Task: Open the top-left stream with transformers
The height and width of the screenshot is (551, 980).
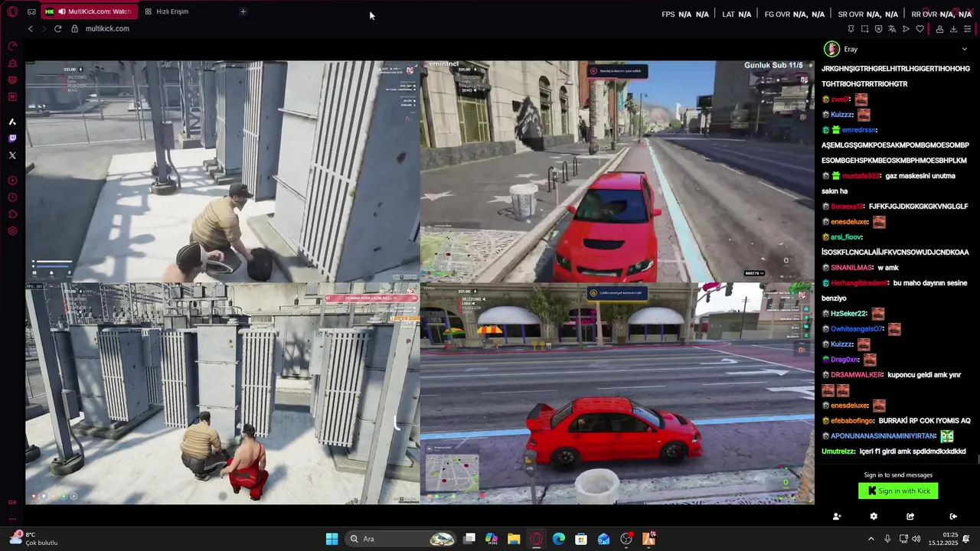Action: 223,171
